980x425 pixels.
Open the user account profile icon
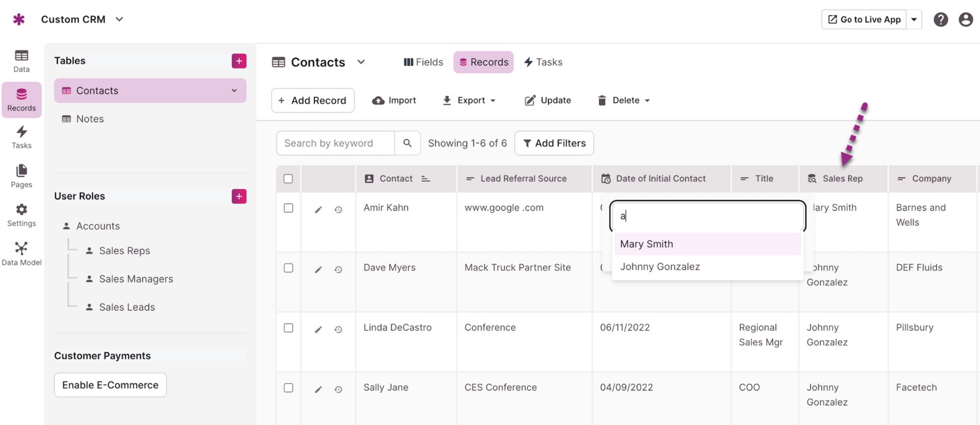pyautogui.click(x=966, y=20)
